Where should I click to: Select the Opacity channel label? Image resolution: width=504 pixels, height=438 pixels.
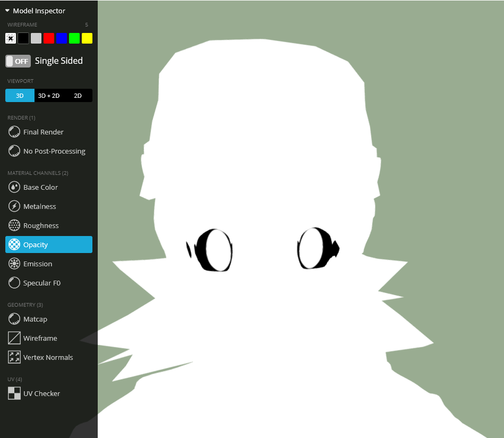pyautogui.click(x=36, y=245)
